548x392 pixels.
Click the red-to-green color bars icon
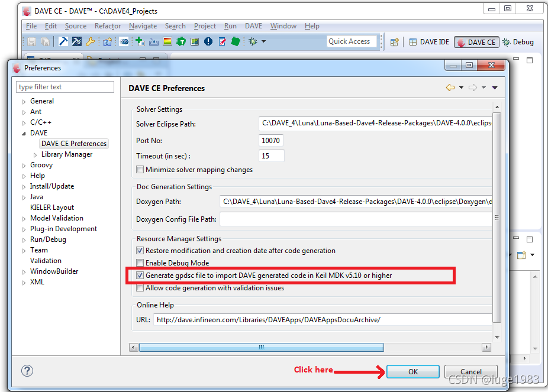(167, 41)
